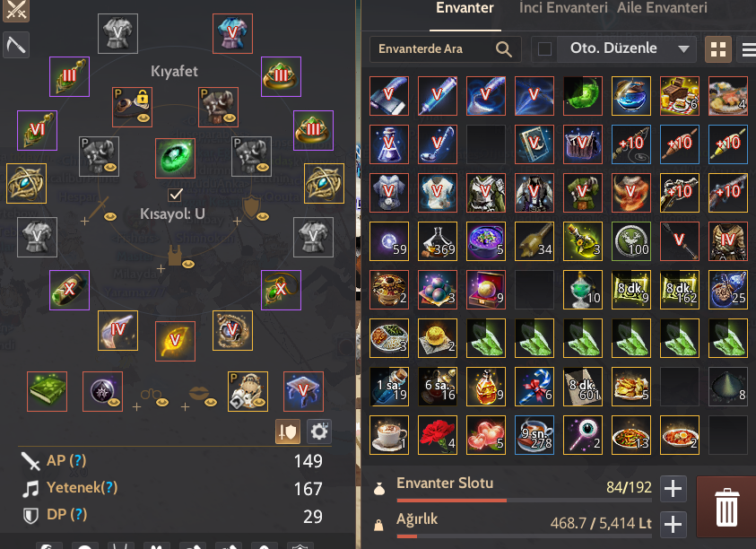
Task: Select the red rose item in inventory
Action: (438, 435)
